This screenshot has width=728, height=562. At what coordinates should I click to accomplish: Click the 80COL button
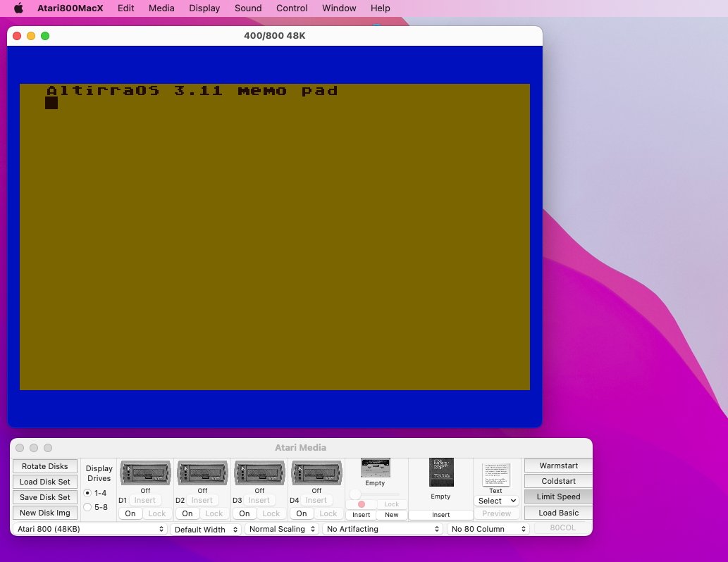pyautogui.click(x=562, y=527)
